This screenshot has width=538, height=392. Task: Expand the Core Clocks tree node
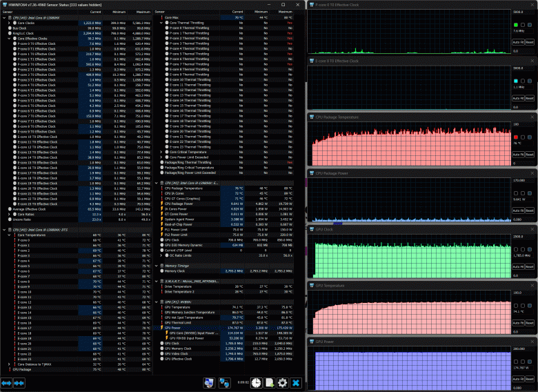click(x=10, y=22)
